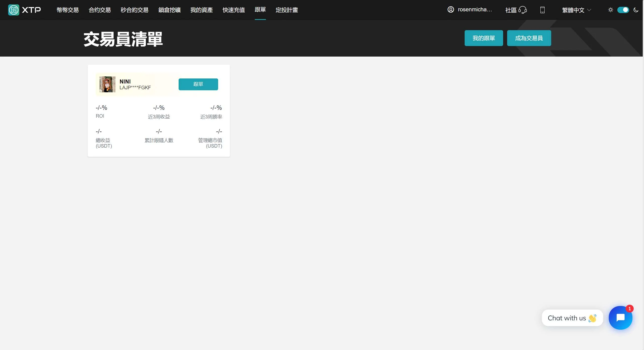Click the sun light-mode icon
The height and width of the screenshot is (350, 644).
point(611,10)
